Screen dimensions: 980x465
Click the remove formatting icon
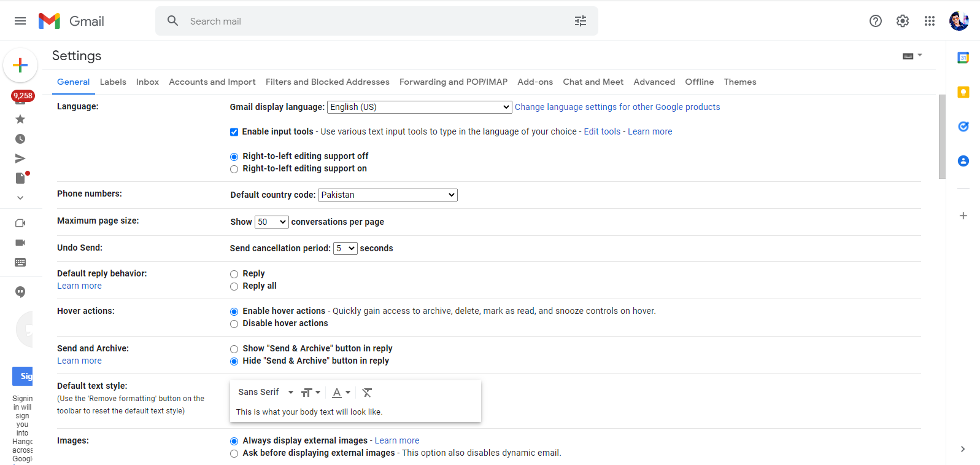(367, 393)
